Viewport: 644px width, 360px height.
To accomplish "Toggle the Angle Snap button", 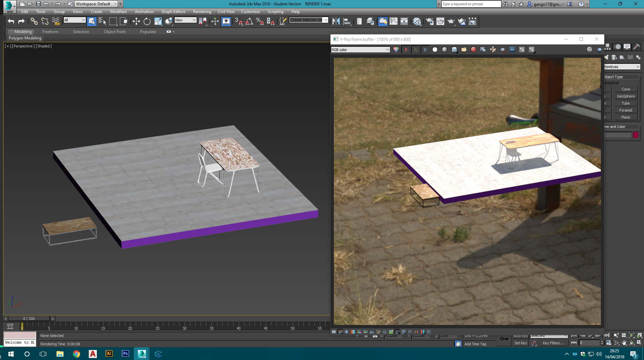I will [249, 21].
